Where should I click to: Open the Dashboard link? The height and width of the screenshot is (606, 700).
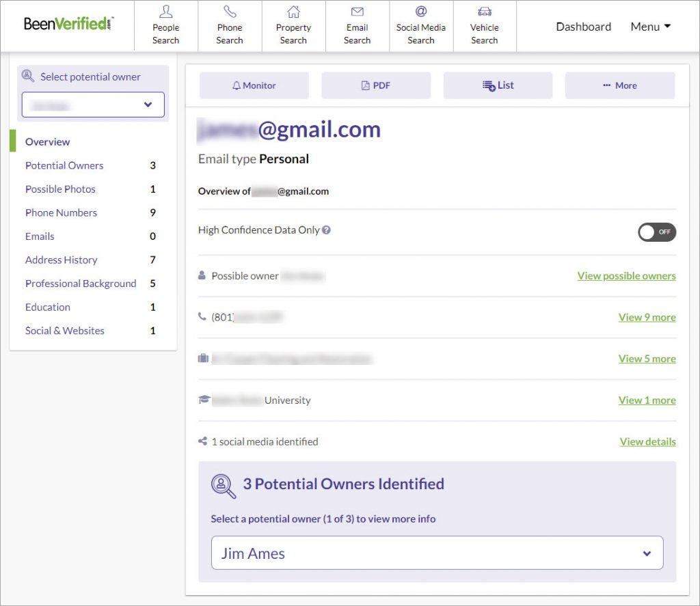(x=583, y=27)
